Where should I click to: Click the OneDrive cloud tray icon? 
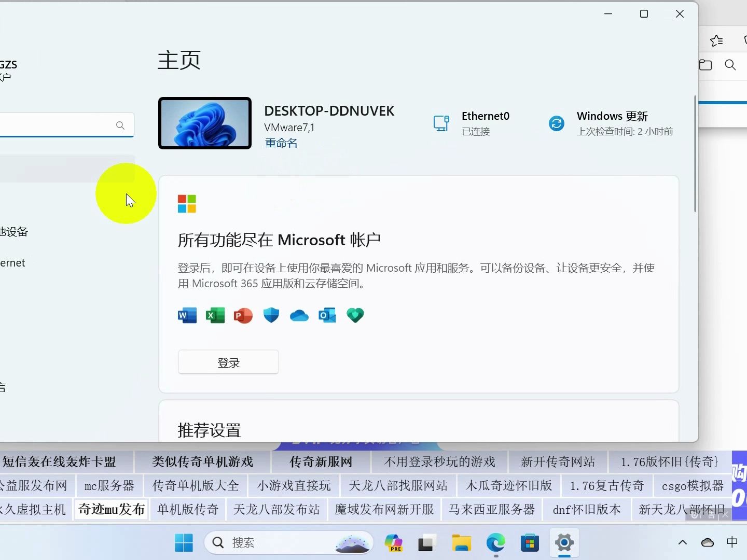(708, 542)
